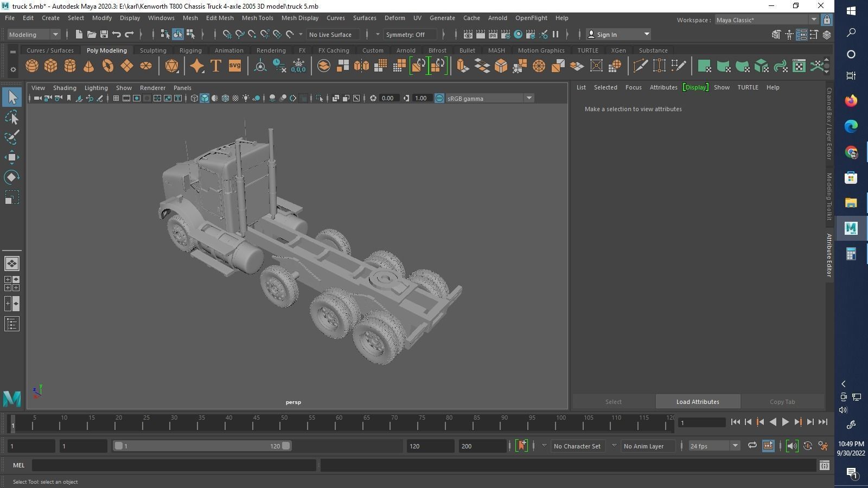Open the 24 fps frame rate dropdown
The height and width of the screenshot is (488, 868).
714,446
